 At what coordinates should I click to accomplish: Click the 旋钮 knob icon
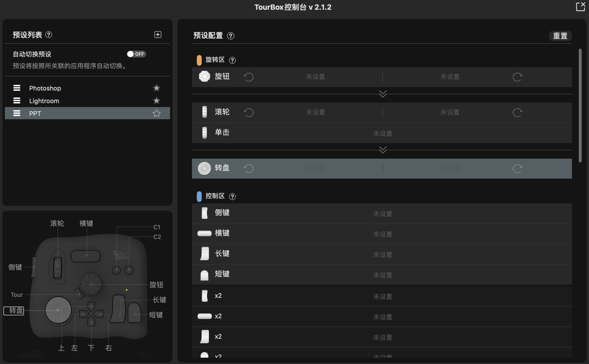point(204,76)
